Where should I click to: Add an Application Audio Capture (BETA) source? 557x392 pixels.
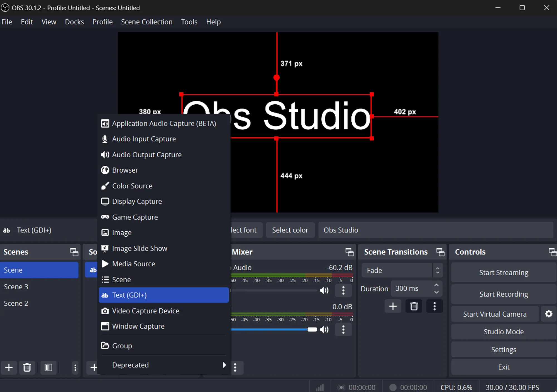tap(164, 123)
